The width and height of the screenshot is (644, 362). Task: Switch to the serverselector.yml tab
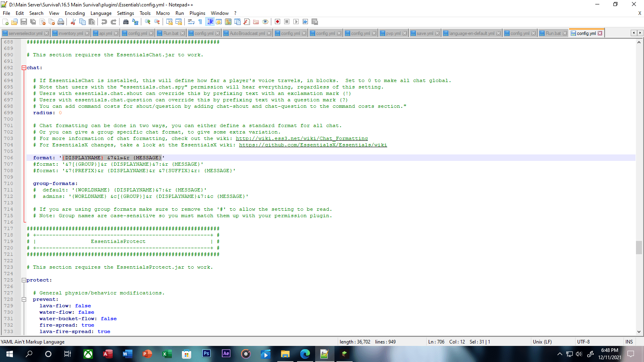(25, 33)
